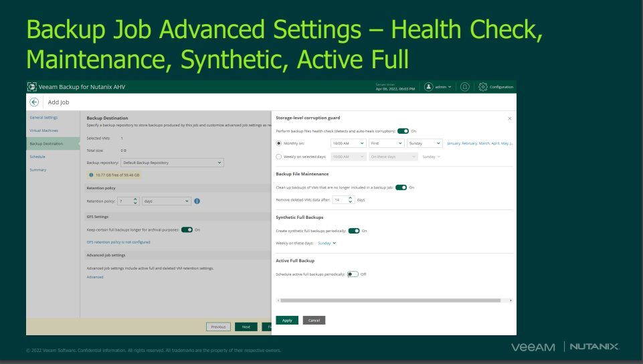Click the Previous button
643x364 pixels.
pyautogui.click(x=218, y=327)
